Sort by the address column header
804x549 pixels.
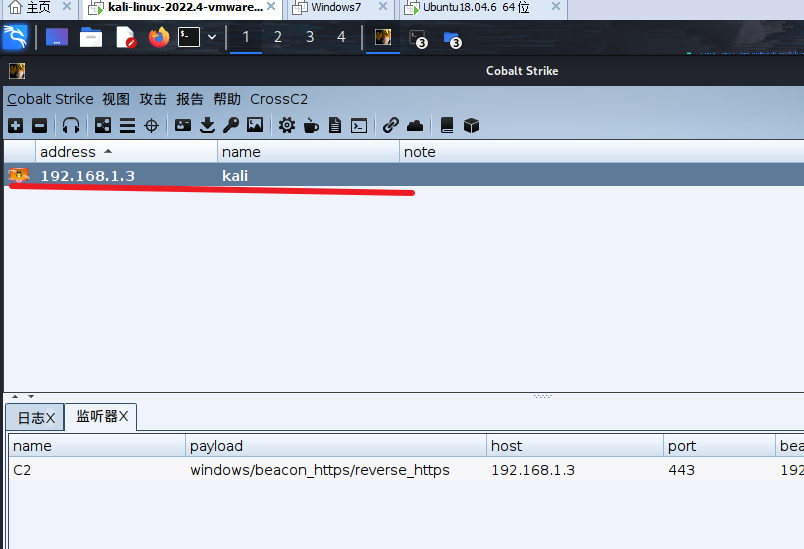point(126,152)
